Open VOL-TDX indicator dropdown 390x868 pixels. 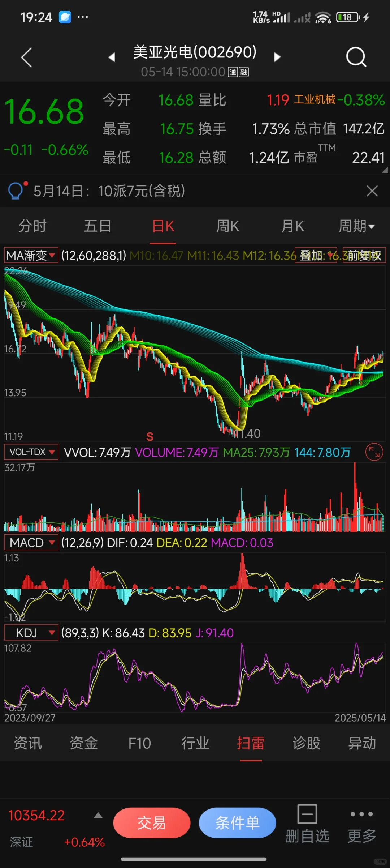pos(31,452)
